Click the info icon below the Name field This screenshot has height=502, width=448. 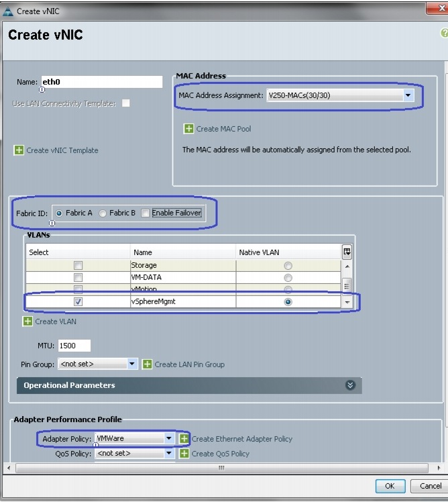coord(42,90)
